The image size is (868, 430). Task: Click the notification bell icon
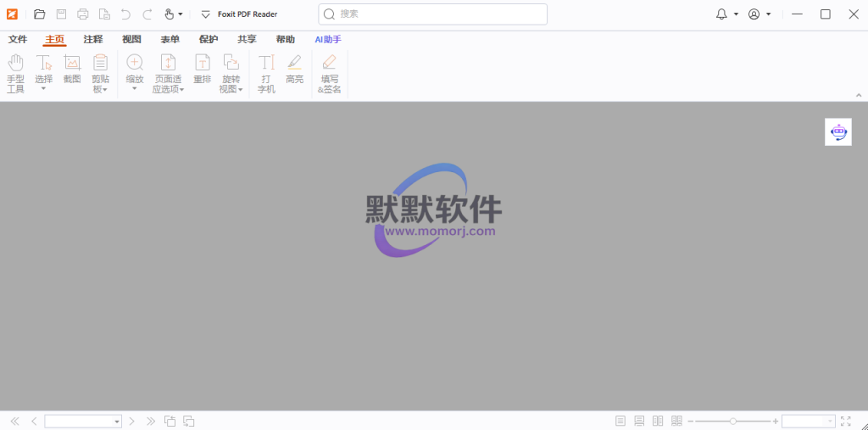pyautogui.click(x=721, y=14)
